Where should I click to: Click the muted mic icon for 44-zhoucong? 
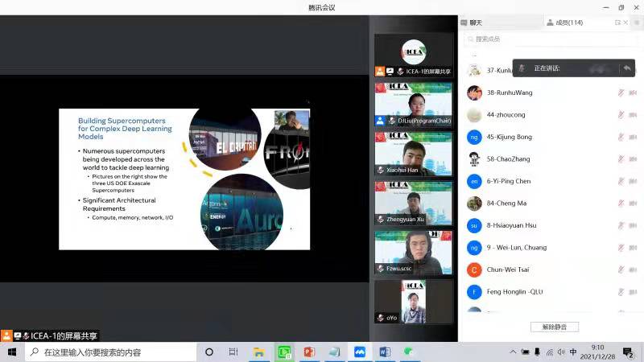click(621, 115)
